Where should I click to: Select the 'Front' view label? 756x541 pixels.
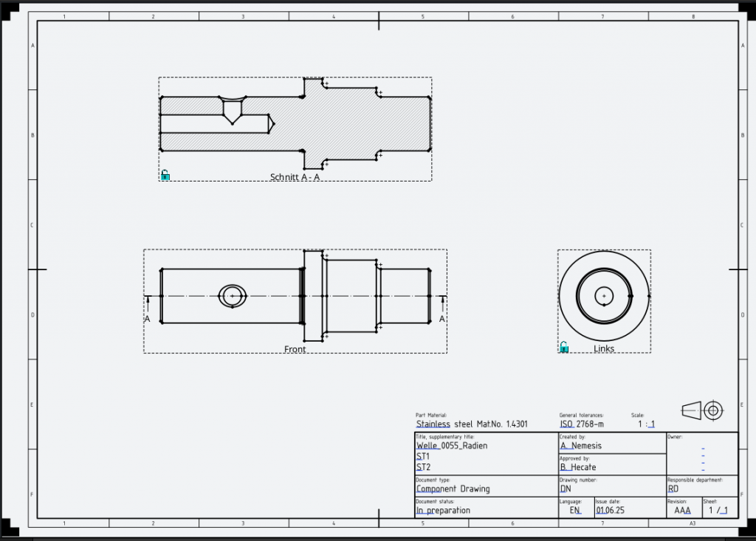point(295,349)
